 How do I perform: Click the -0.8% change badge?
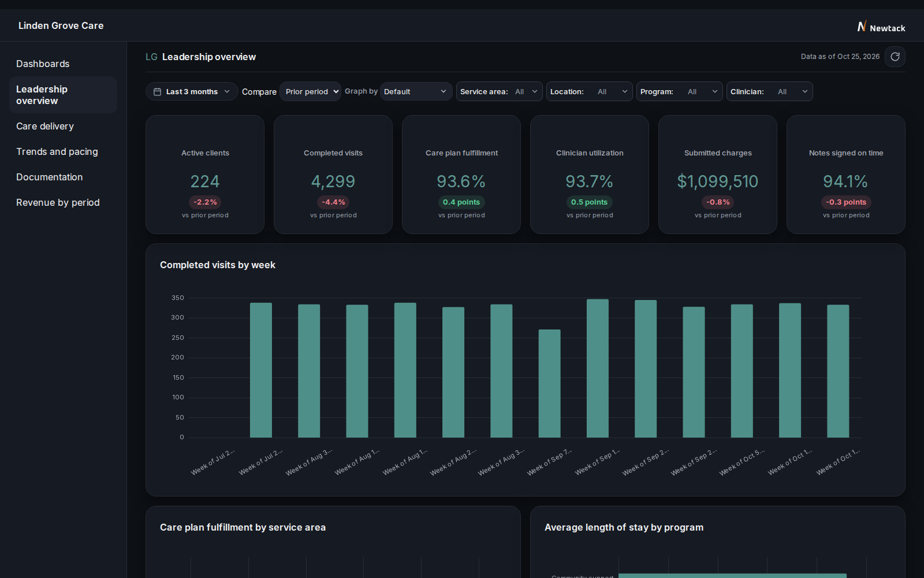pos(718,202)
